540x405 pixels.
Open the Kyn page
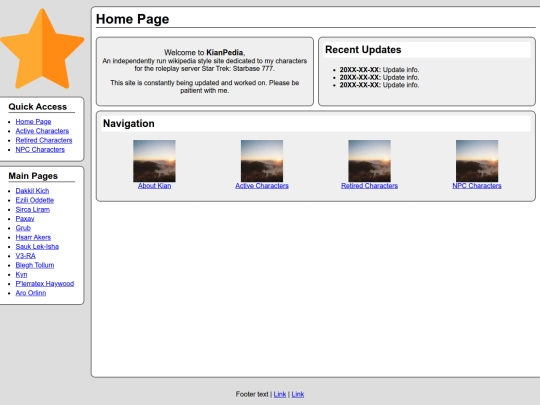point(21,274)
